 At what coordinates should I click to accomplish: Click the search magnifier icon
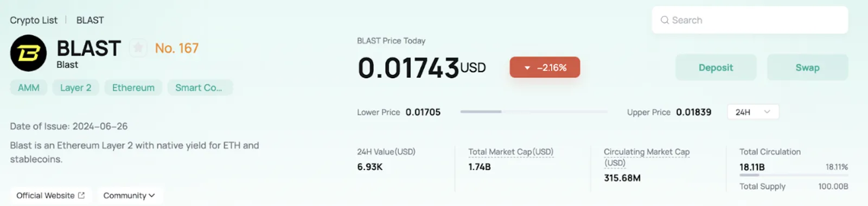click(665, 20)
